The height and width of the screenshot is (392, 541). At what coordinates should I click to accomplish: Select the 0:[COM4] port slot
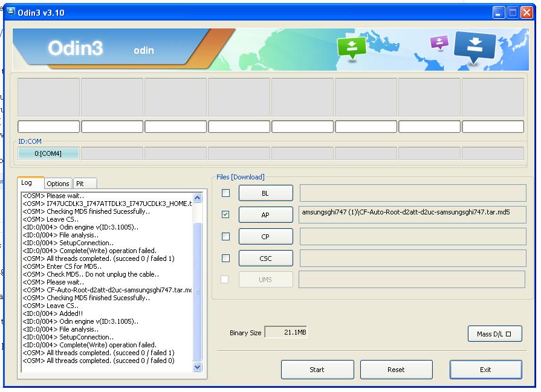48,153
